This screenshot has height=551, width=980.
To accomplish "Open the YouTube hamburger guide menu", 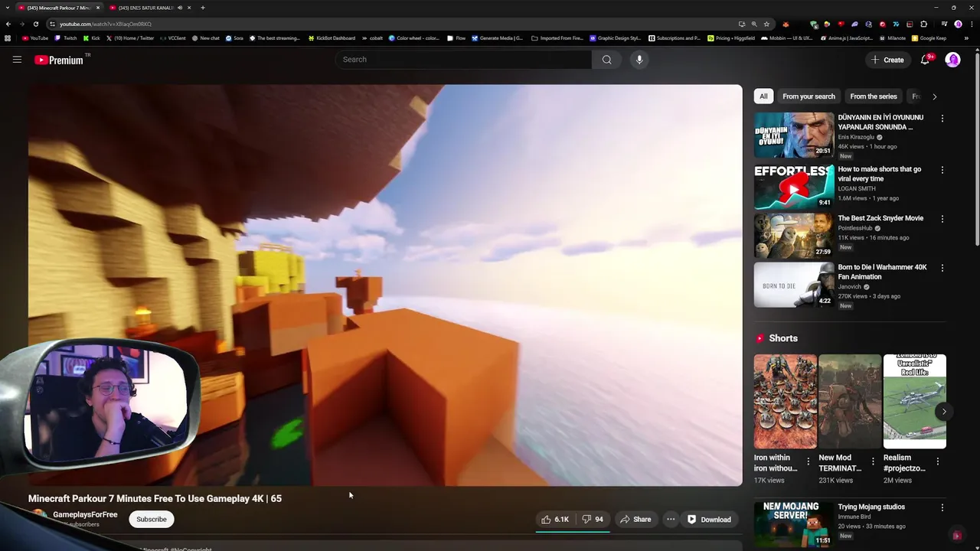I will pyautogui.click(x=17, y=60).
